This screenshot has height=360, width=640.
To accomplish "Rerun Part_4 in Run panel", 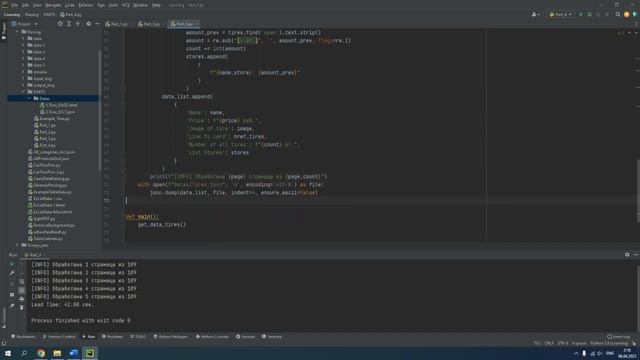I will coord(12,264).
